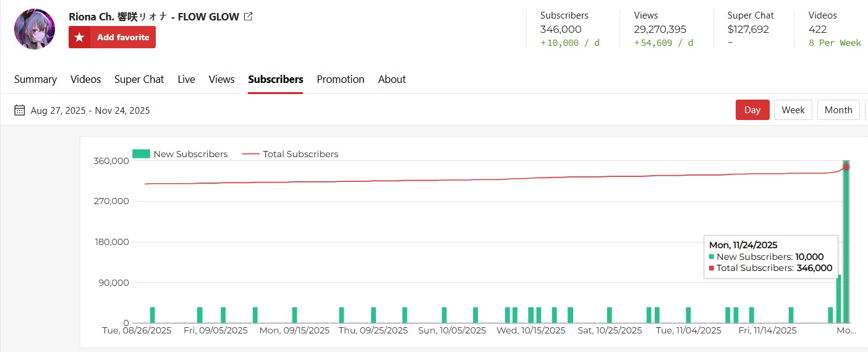Image resolution: width=868 pixels, height=352 pixels.
Task: Click the Sat, 10/25/2025 axis label
Action: tap(610, 330)
